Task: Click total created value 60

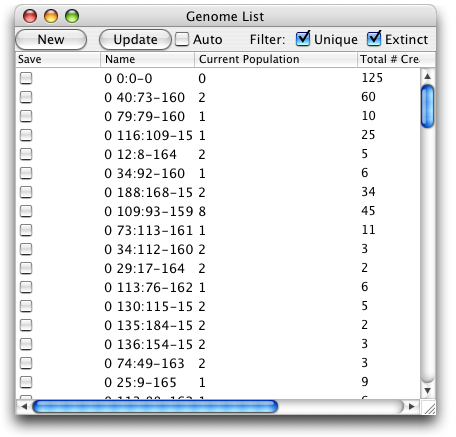Action: (368, 97)
